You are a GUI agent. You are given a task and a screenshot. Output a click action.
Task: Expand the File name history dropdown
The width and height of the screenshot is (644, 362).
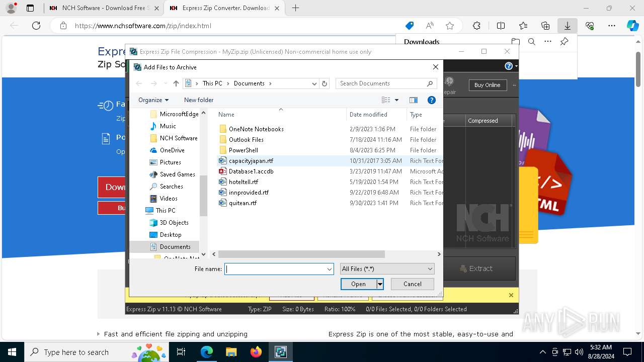[x=330, y=269]
